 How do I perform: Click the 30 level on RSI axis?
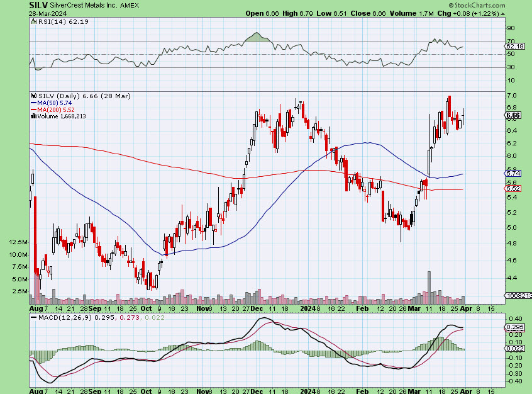coord(511,67)
